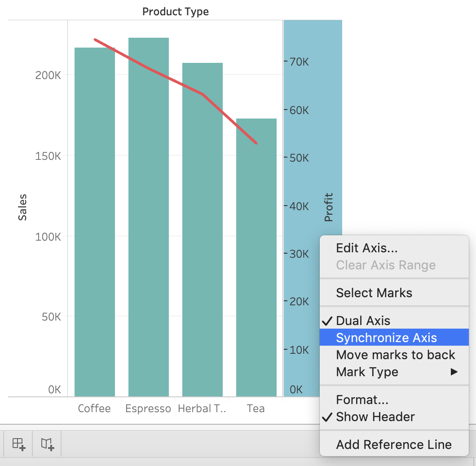The width and height of the screenshot is (476, 466).
Task: Click the Espresso axis label
Action: 148,409
